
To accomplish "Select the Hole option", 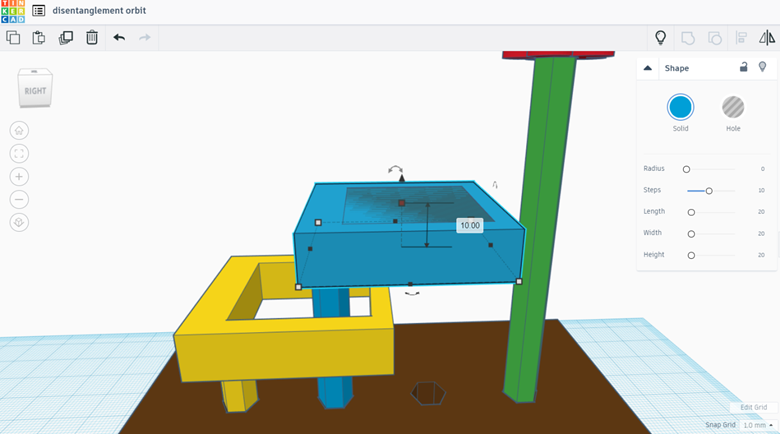I will coord(733,107).
